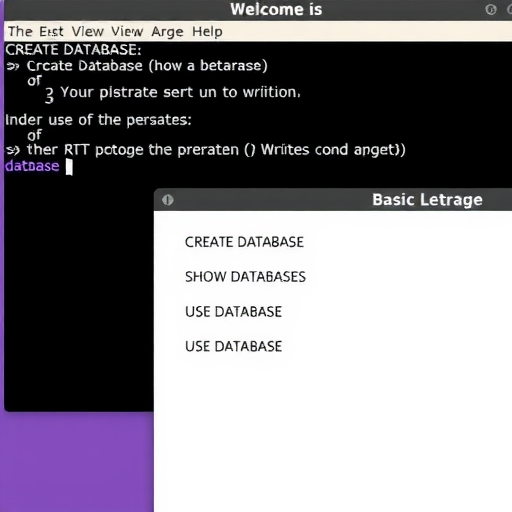512x512 pixels.
Task: Open the first View menu beside Erst
Action: pos(88,32)
